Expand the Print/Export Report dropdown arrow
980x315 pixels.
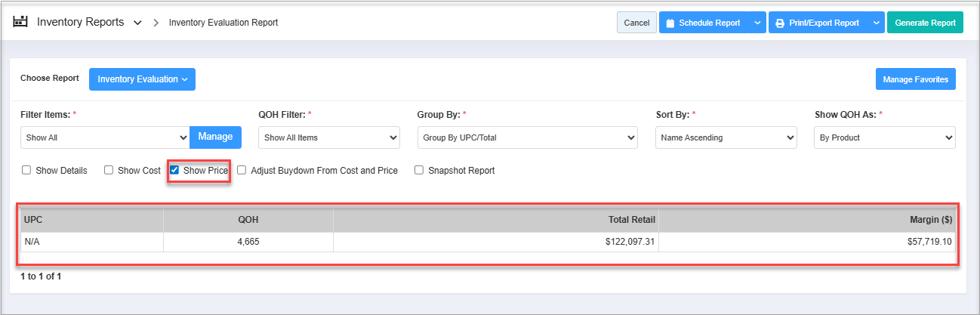876,23
